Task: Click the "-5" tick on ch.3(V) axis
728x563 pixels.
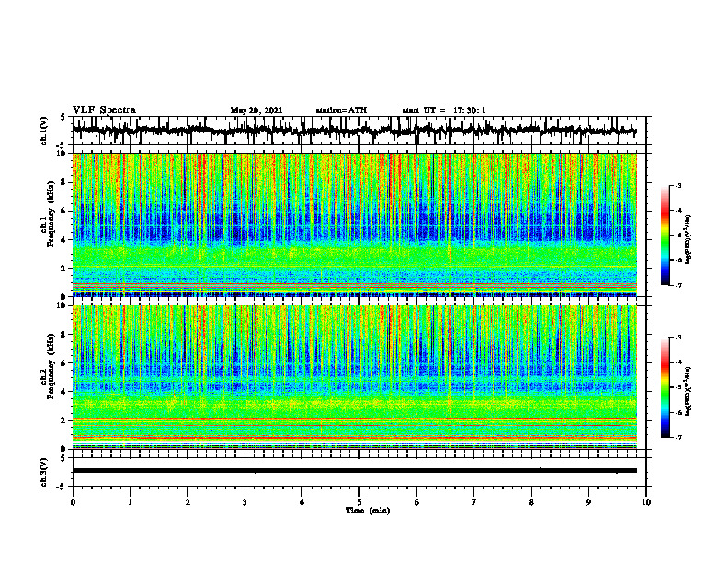Action: pyautogui.click(x=62, y=487)
